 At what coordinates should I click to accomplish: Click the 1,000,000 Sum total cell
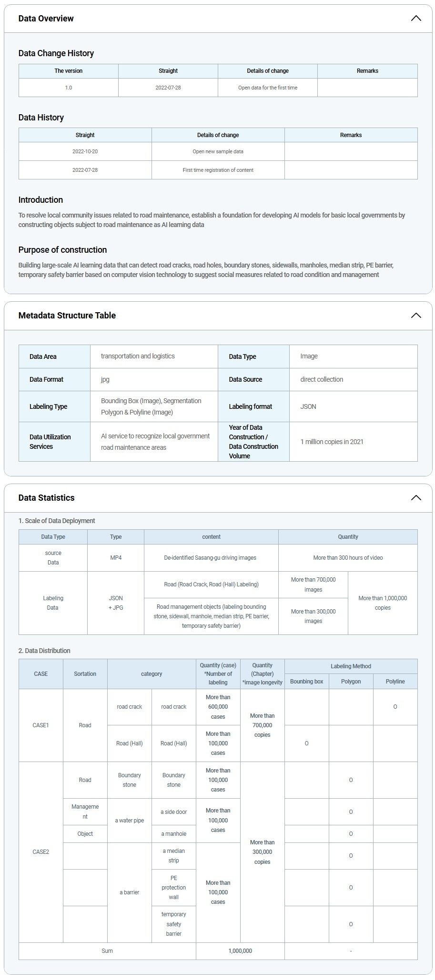point(240,951)
